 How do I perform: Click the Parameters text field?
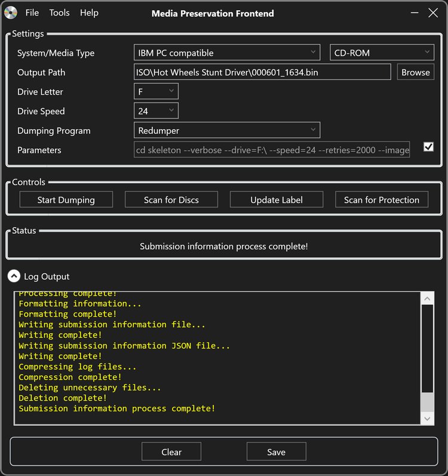tap(272, 149)
